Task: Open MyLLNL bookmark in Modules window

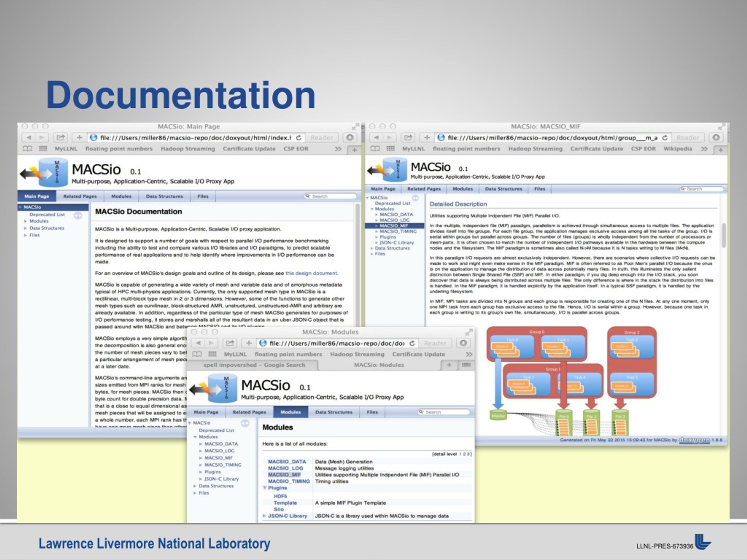Action: [x=235, y=354]
